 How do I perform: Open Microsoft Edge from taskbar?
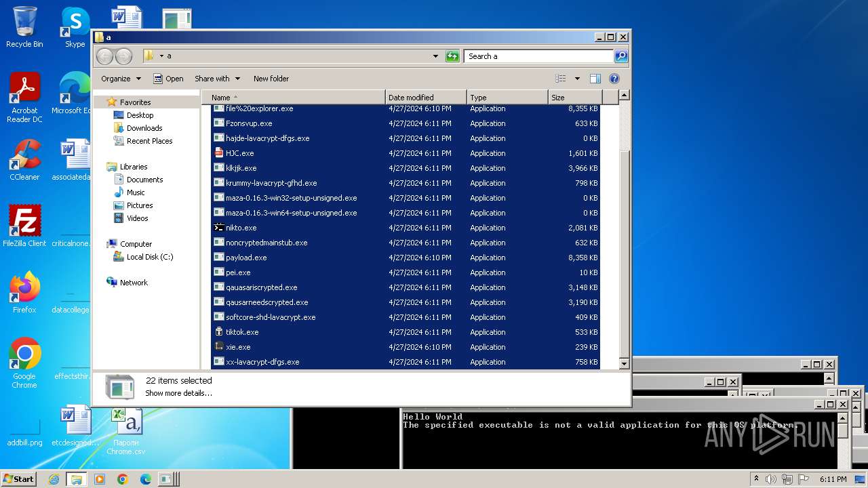(145, 479)
